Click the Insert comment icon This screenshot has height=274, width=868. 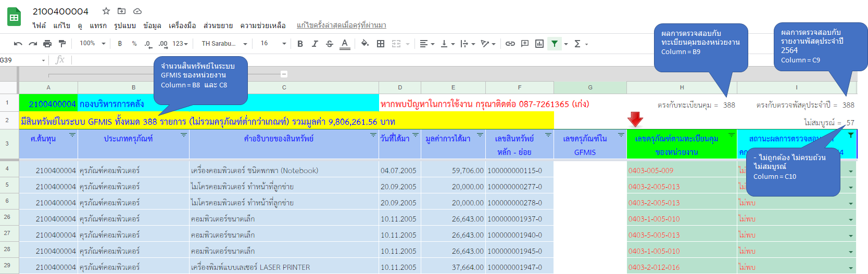click(x=525, y=44)
